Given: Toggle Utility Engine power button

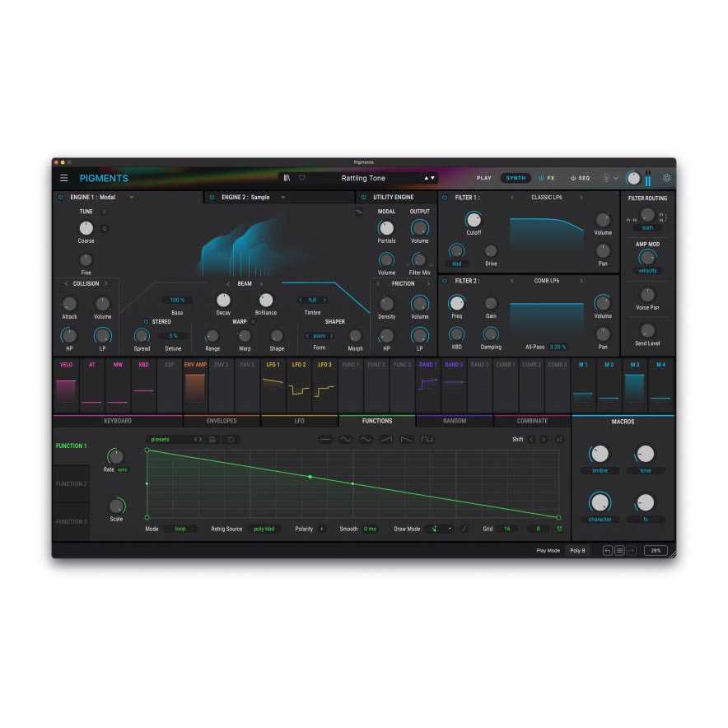Looking at the screenshot, I should (363, 198).
